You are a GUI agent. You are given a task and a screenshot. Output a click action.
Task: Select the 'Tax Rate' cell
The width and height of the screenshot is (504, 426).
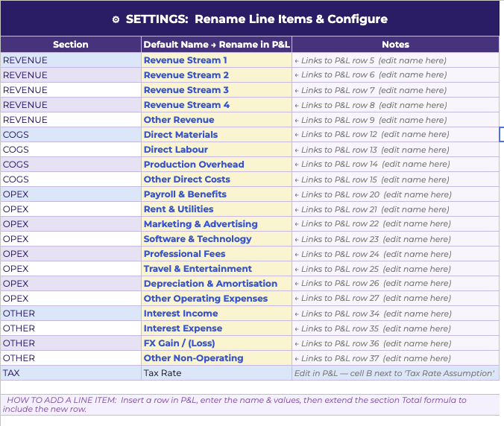click(216, 373)
